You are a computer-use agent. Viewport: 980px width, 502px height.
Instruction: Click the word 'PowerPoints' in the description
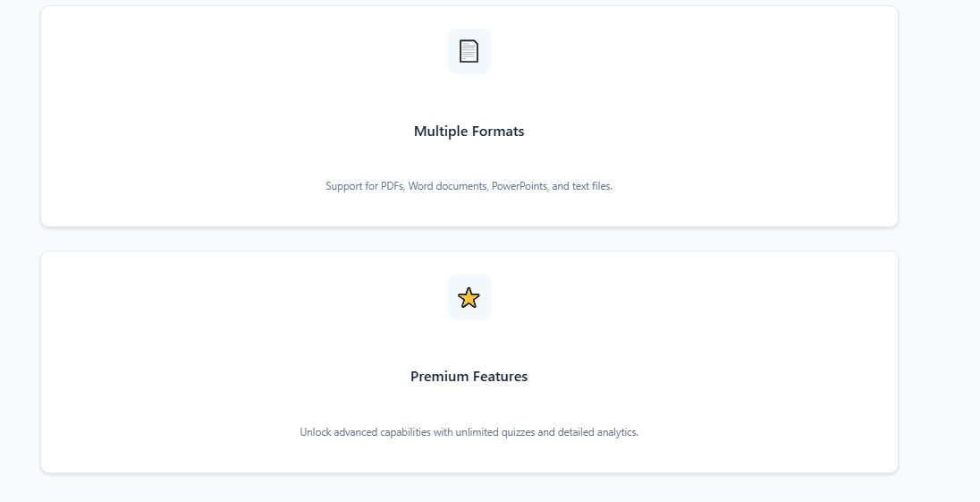[x=520, y=186]
